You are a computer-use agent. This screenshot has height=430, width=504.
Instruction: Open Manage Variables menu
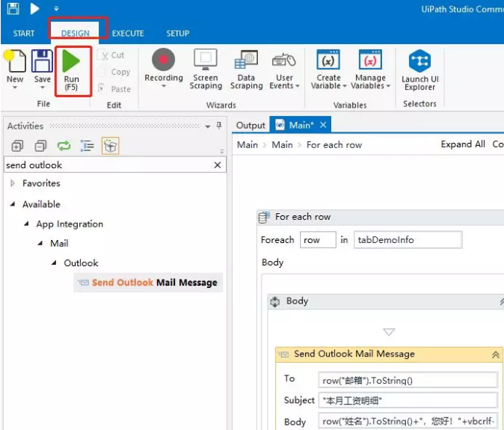[370, 69]
